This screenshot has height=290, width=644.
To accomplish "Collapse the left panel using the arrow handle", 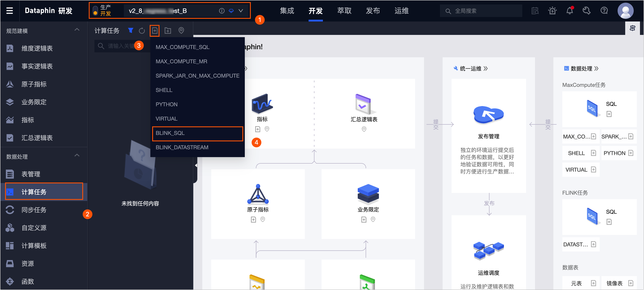I will 196,166.
